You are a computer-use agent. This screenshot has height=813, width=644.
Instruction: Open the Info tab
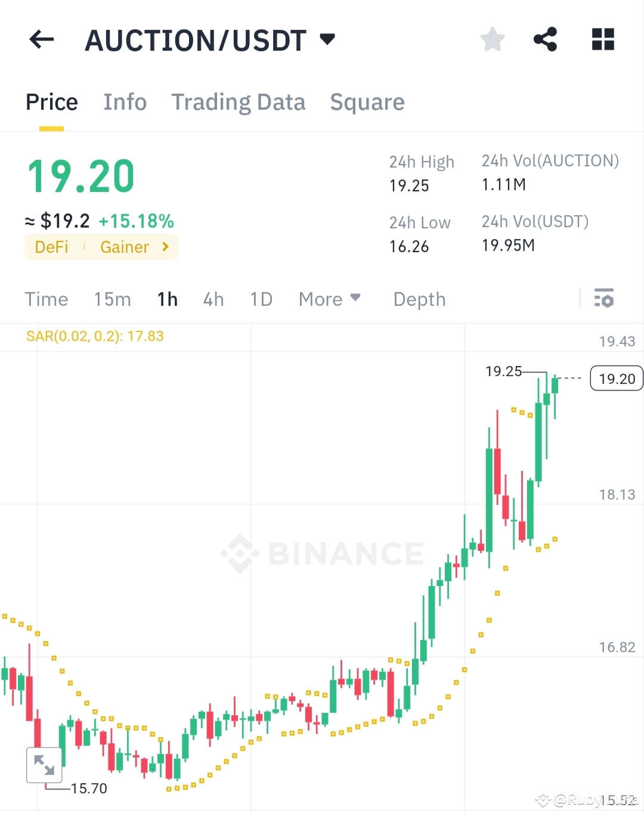125,102
